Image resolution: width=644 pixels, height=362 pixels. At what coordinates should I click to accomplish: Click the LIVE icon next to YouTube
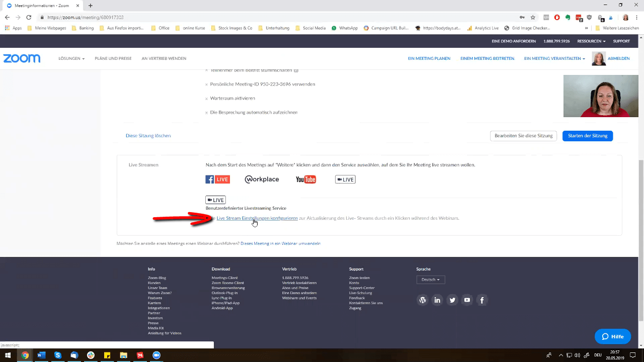pyautogui.click(x=345, y=179)
